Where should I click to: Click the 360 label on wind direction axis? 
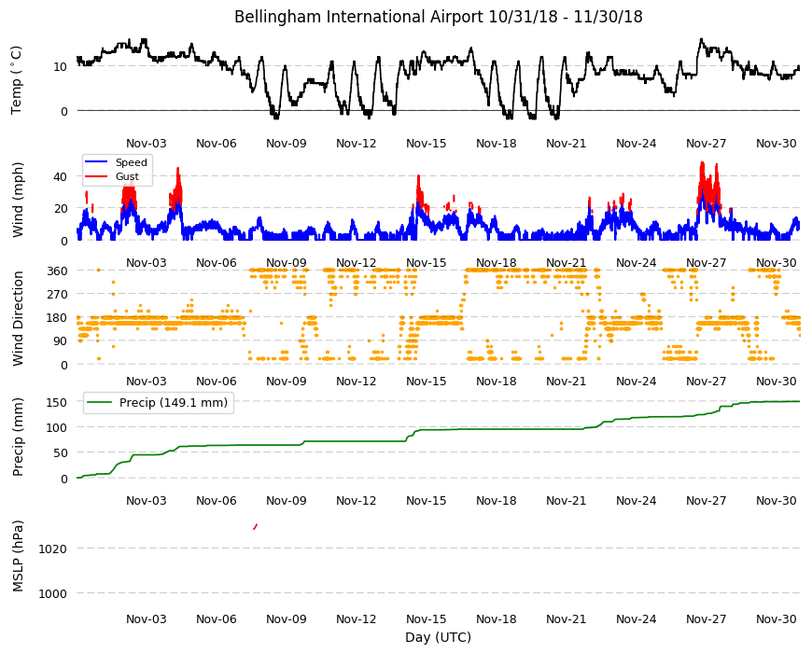tap(58, 271)
